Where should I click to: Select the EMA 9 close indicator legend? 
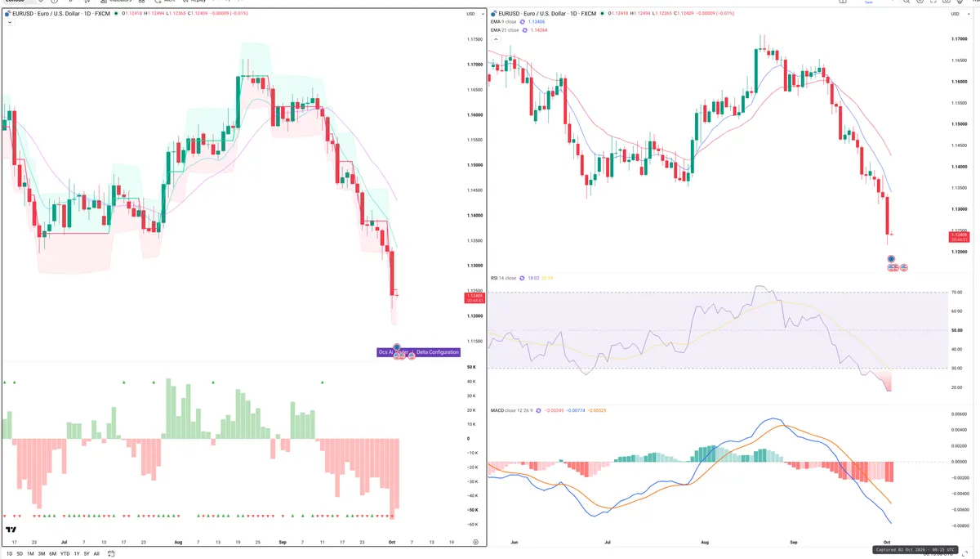(x=503, y=21)
